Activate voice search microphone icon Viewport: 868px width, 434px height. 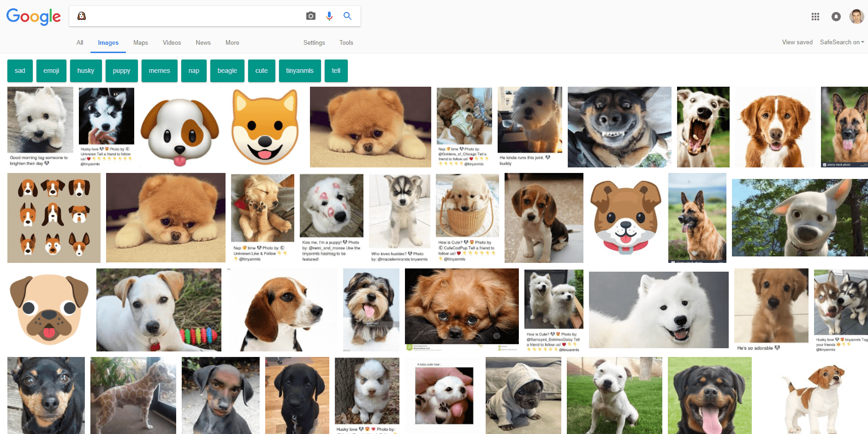pos(329,16)
